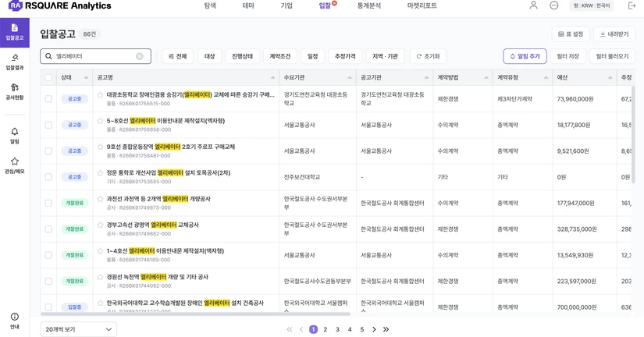Star the 9호선 종합운동장역 notice
Screen dimensions: 644x337
(100, 147)
